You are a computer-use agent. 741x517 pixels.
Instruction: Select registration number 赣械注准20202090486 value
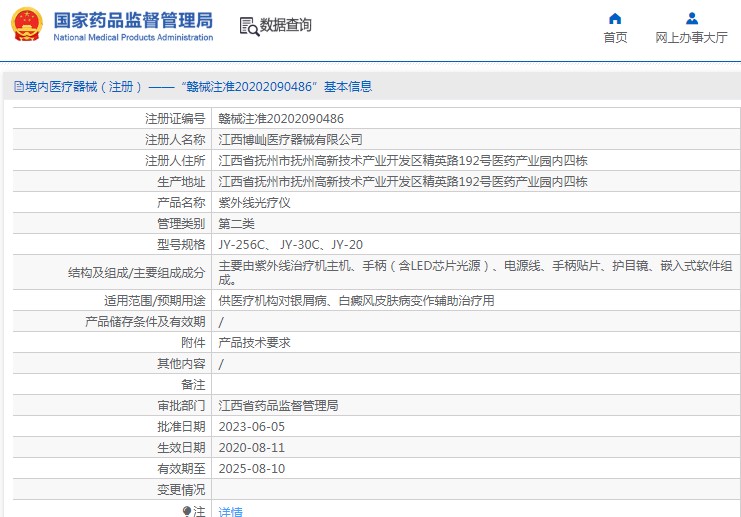click(281, 119)
